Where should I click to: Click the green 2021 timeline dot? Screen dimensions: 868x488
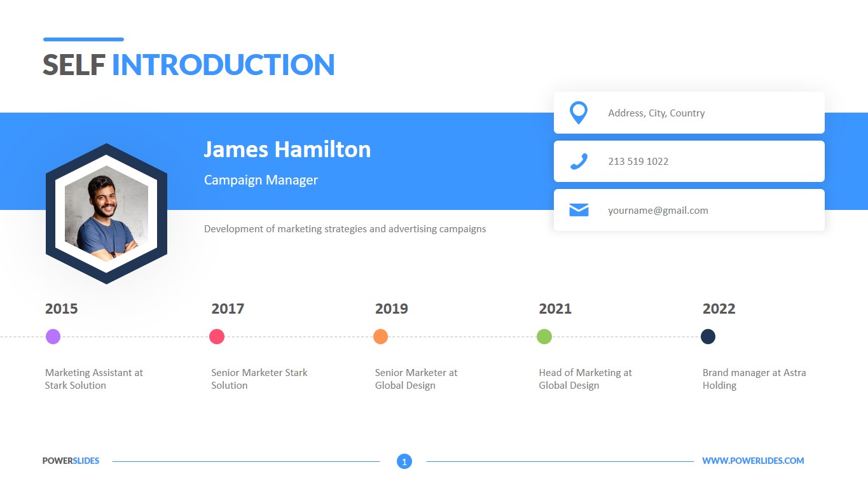pyautogui.click(x=544, y=337)
